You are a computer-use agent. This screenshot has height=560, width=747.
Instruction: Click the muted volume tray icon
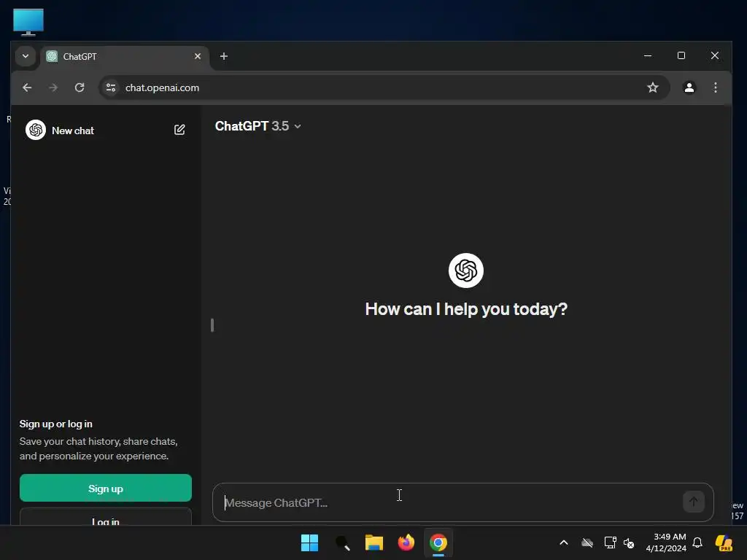[x=629, y=542]
